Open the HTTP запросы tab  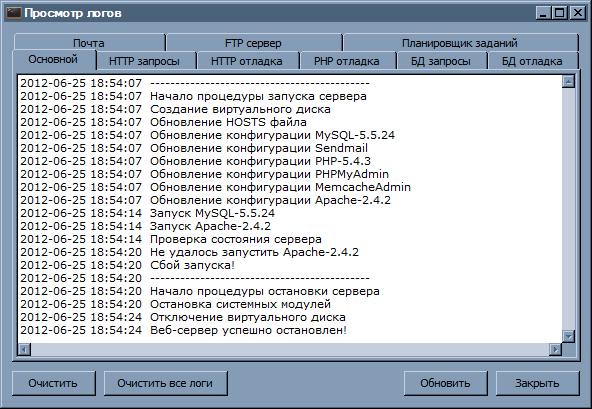pos(145,61)
